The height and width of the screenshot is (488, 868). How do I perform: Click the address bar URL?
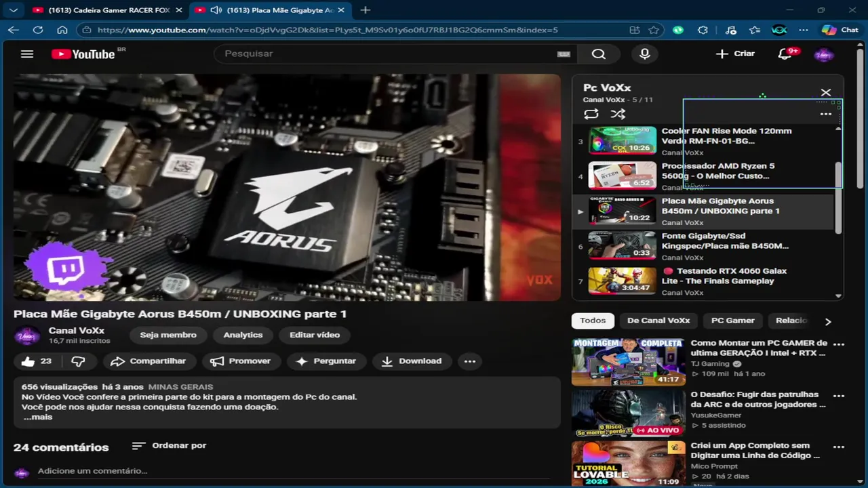(x=328, y=30)
